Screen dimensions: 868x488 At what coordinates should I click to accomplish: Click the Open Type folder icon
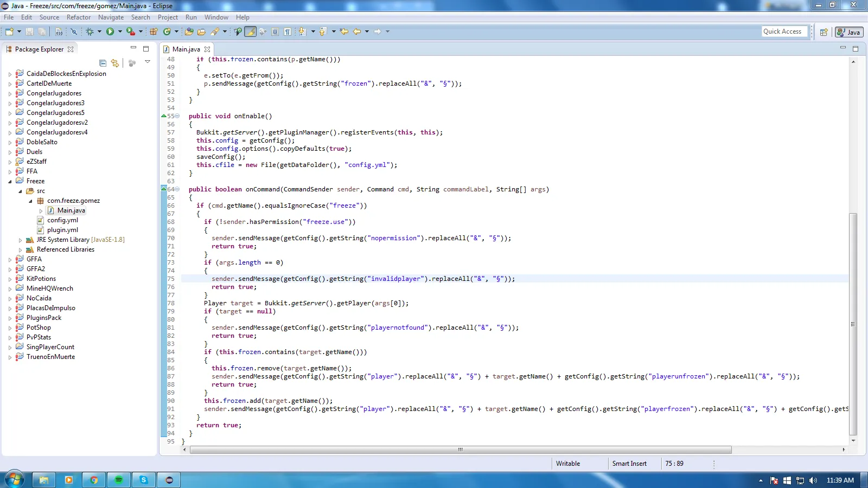(x=189, y=31)
